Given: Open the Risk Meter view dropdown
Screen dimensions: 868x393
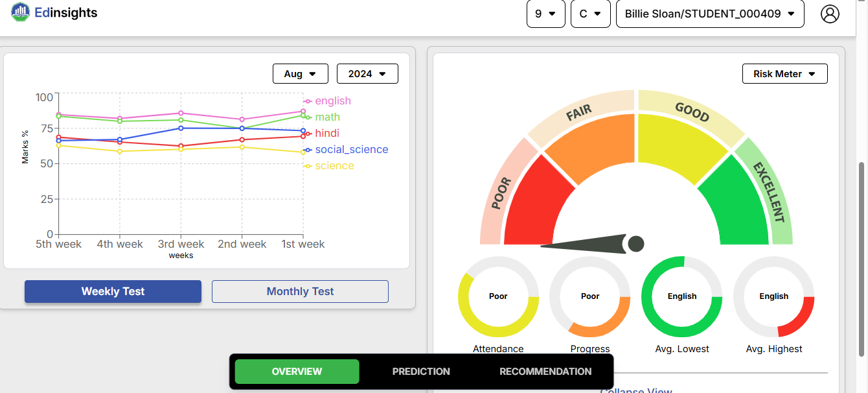Looking at the screenshot, I should click(784, 74).
